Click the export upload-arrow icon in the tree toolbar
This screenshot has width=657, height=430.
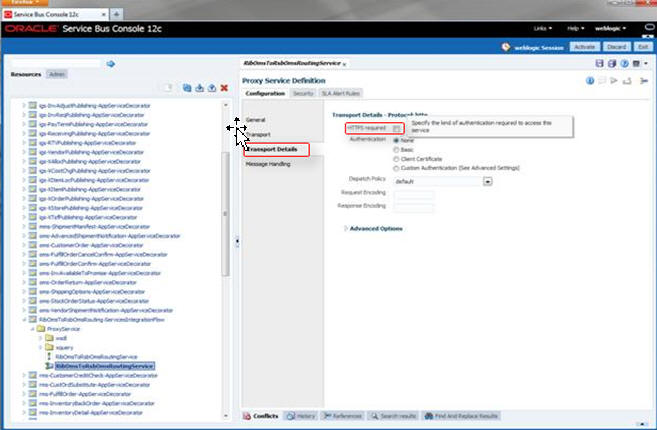212,88
